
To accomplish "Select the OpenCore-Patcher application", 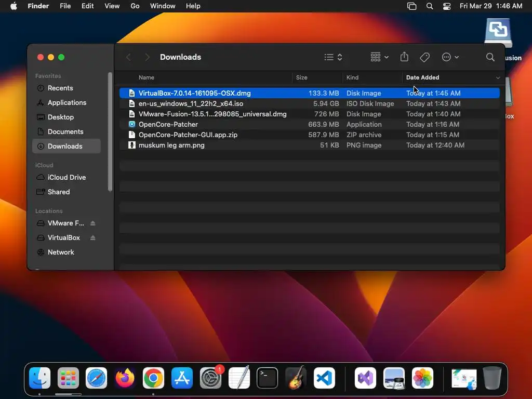I will 310,125.
